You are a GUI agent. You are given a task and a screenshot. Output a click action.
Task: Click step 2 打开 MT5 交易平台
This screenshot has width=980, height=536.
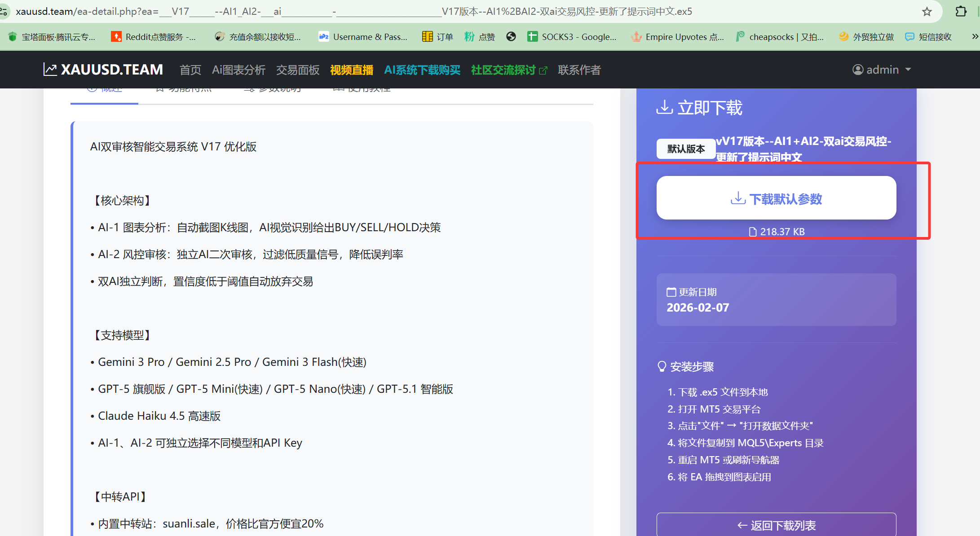click(714, 409)
